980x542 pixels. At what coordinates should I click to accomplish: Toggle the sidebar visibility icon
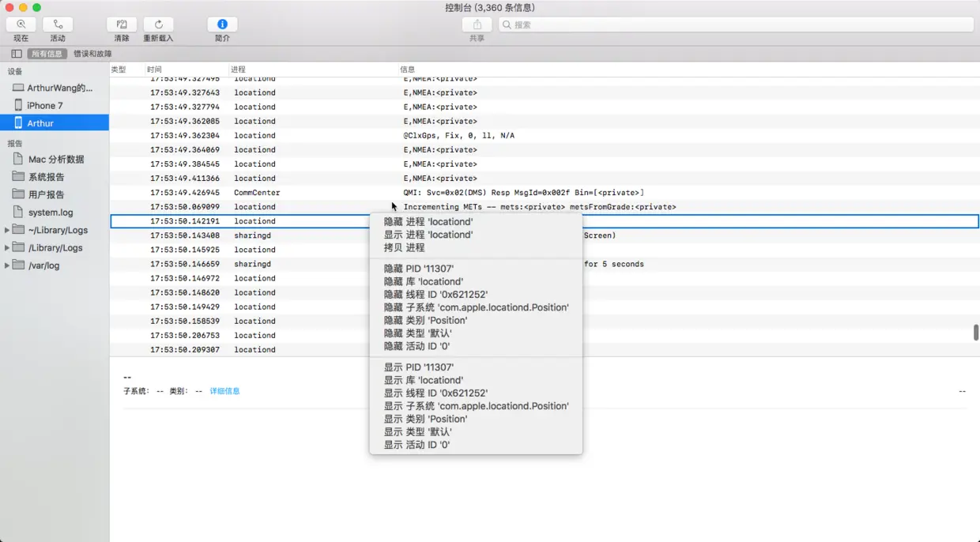pos(17,54)
